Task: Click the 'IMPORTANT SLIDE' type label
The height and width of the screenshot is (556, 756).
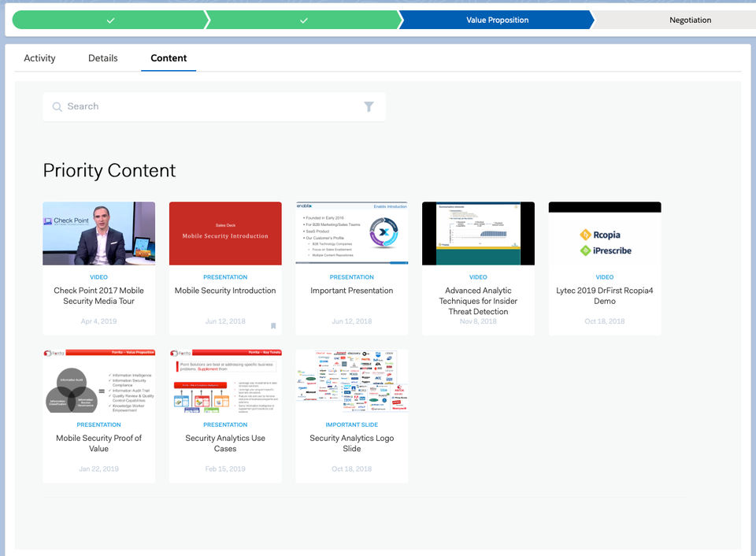Action: 351,424
